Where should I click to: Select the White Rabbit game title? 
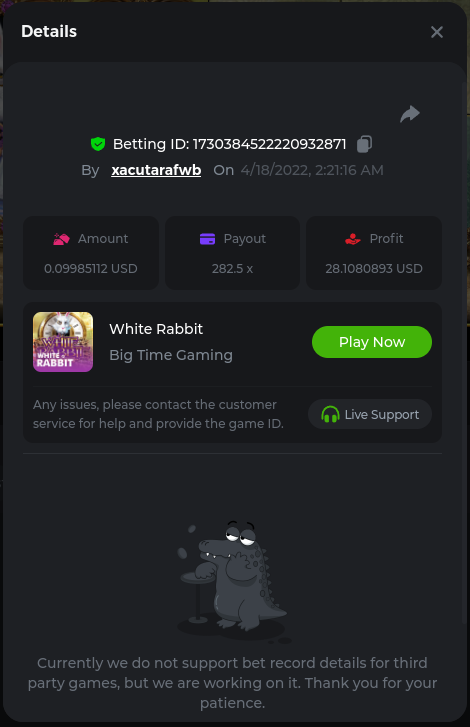[156, 329]
